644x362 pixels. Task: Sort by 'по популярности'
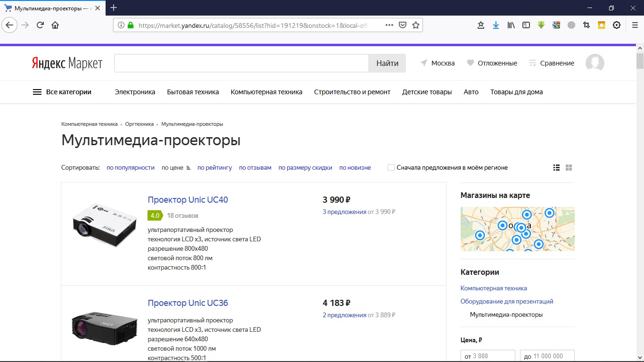pos(131,167)
